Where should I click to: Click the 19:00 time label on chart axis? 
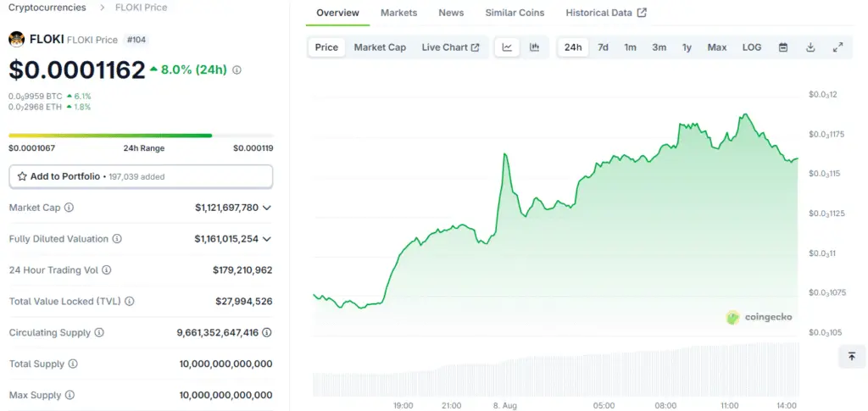tap(403, 405)
